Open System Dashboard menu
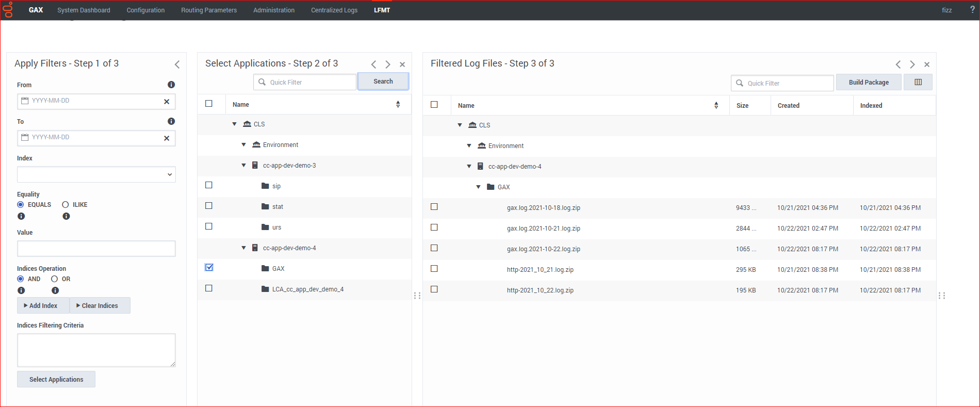Screen dimensions: 980x407 84,10
